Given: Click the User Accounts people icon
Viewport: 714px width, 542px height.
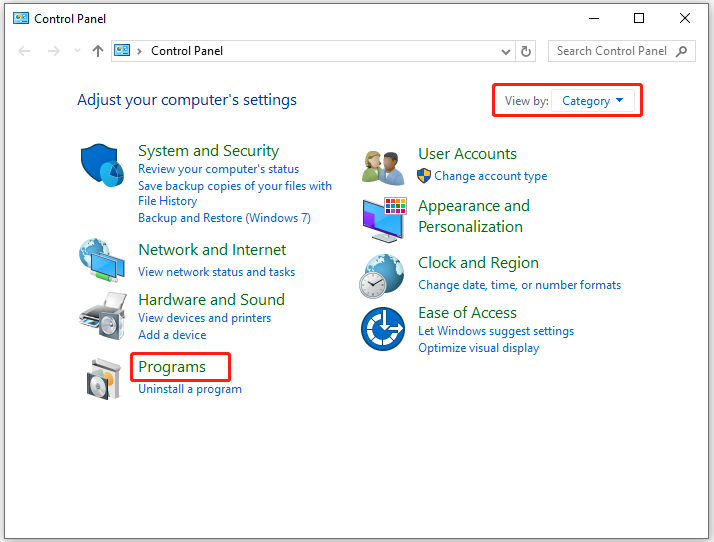Looking at the screenshot, I should point(382,167).
